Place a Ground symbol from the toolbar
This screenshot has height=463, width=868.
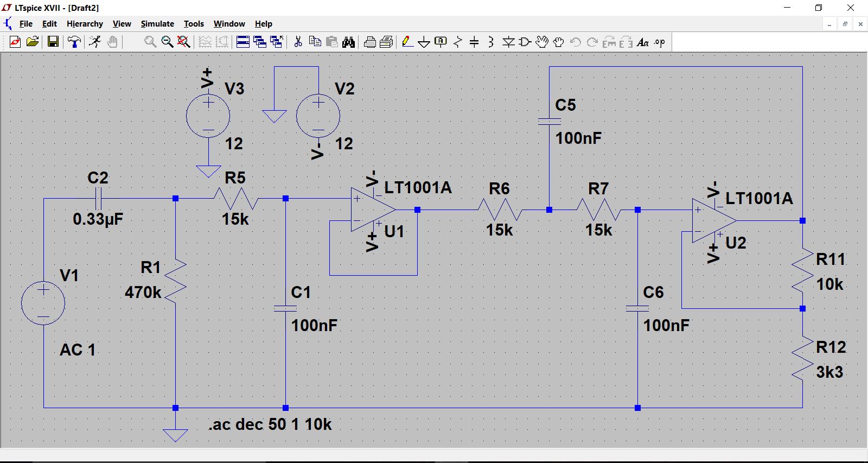[x=424, y=42]
